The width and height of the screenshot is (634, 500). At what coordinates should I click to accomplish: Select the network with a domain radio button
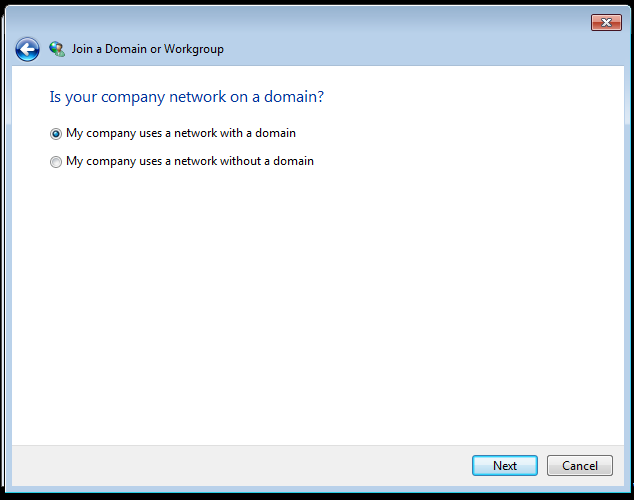[x=56, y=134]
